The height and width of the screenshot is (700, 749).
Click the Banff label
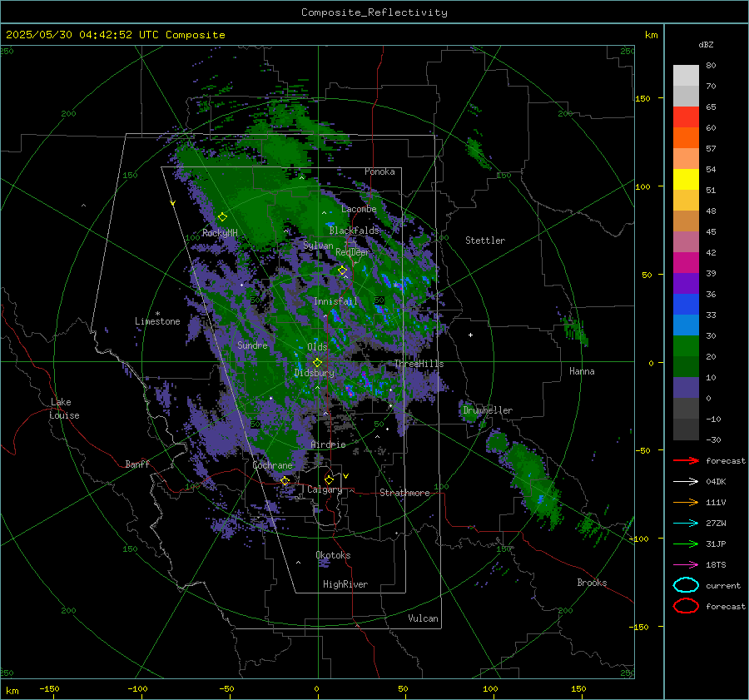pyautogui.click(x=137, y=464)
